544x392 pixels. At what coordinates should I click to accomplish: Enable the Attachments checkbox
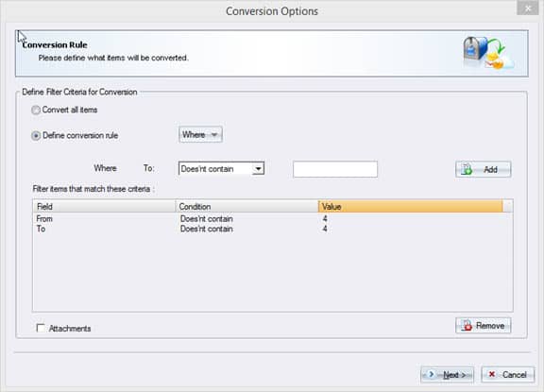(x=41, y=328)
